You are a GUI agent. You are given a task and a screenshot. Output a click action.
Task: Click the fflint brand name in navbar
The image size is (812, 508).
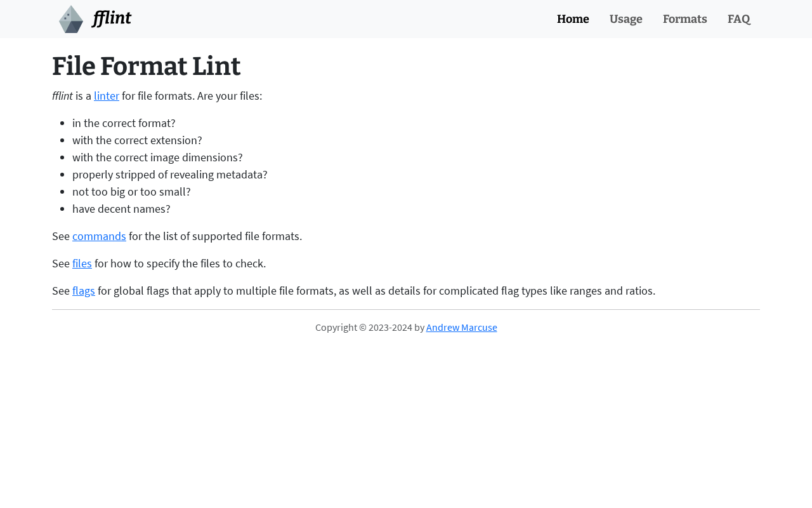point(112,19)
